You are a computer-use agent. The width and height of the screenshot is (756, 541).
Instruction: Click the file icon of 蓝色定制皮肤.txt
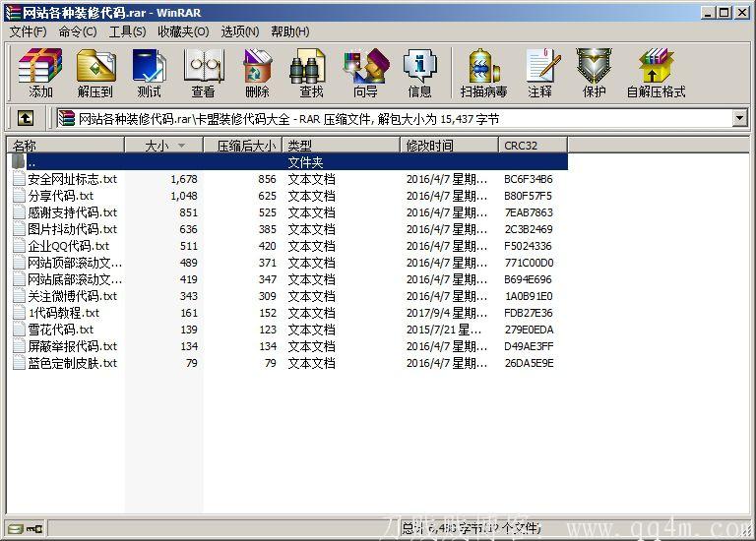point(19,363)
